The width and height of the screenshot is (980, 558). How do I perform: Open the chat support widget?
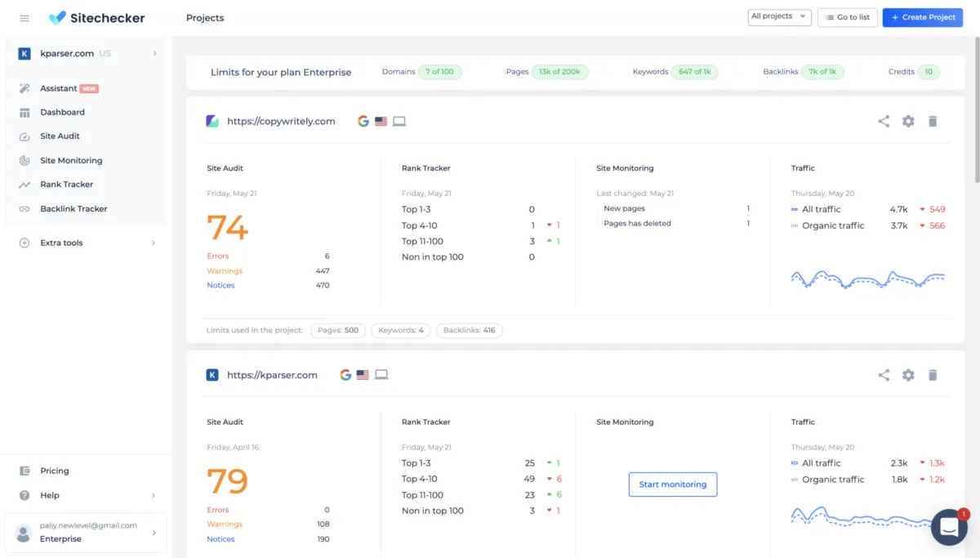tap(948, 528)
